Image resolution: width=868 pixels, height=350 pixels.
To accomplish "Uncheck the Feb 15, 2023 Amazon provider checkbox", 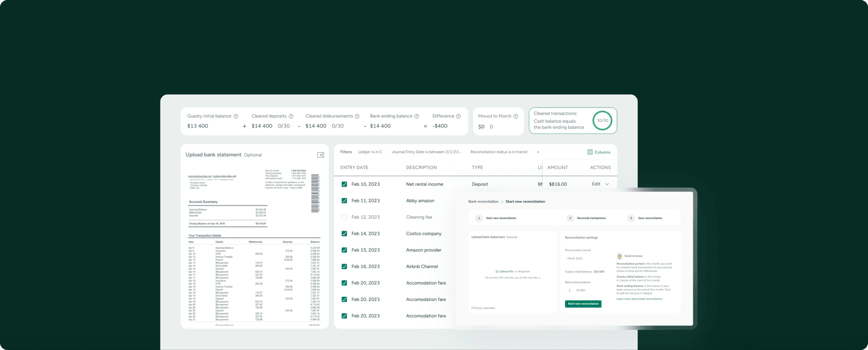I will (x=344, y=250).
